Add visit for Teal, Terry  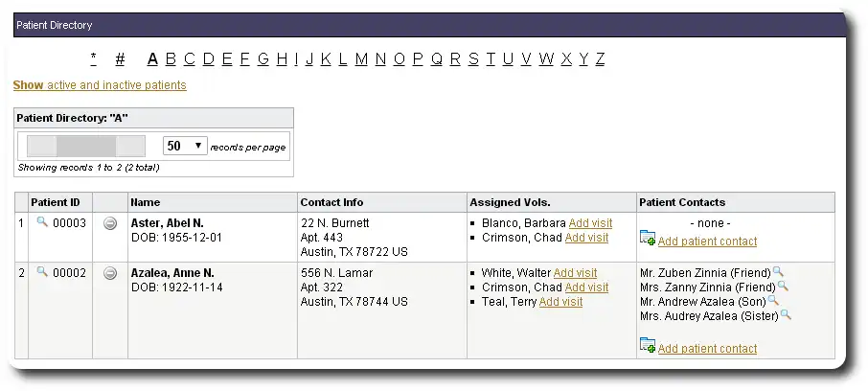[560, 302]
